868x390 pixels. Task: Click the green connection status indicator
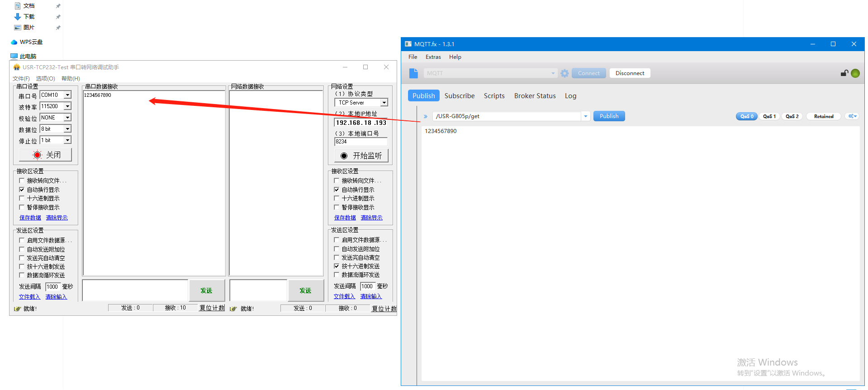pyautogui.click(x=855, y=73)
